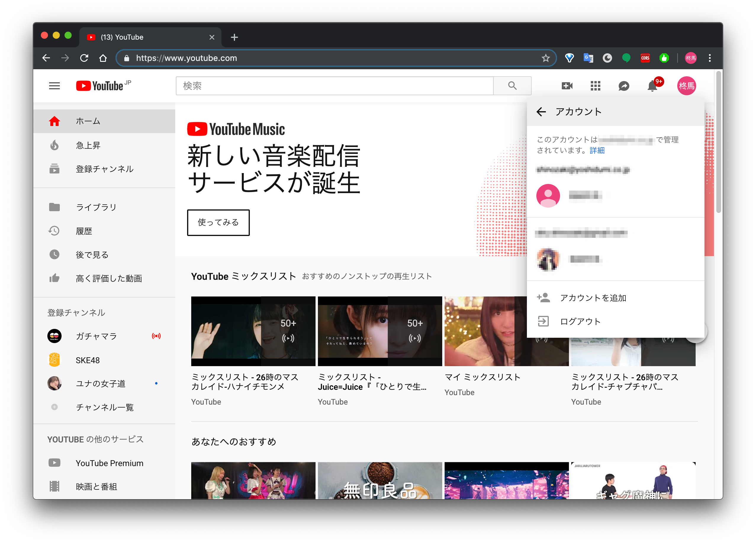Screen dimensions: 756x543
Task: Select the first account with pink avatar
Action: pyautogui.click(x=615, y=195)
